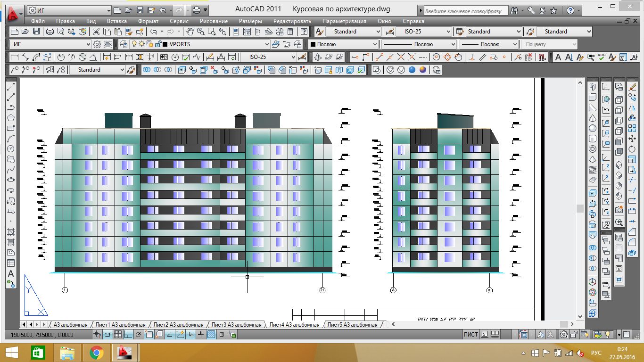The height and width of the screenshot is (362, 644).
Task: Toggle the lock toolbar positions icon
Action: point(574,335)
